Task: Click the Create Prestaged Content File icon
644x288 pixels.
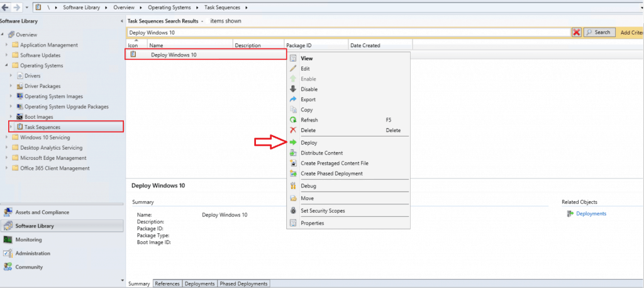Action: [293, 163]
